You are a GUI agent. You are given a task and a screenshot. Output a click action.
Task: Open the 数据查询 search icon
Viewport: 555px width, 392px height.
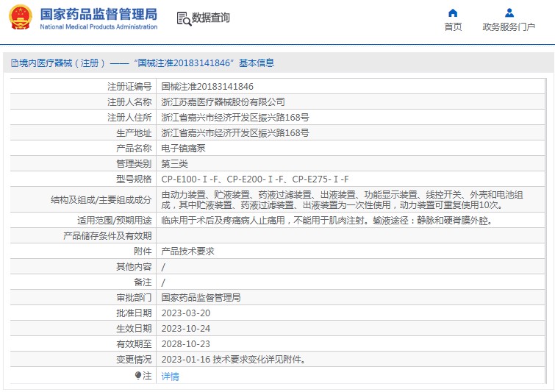(x=184, y=19)
